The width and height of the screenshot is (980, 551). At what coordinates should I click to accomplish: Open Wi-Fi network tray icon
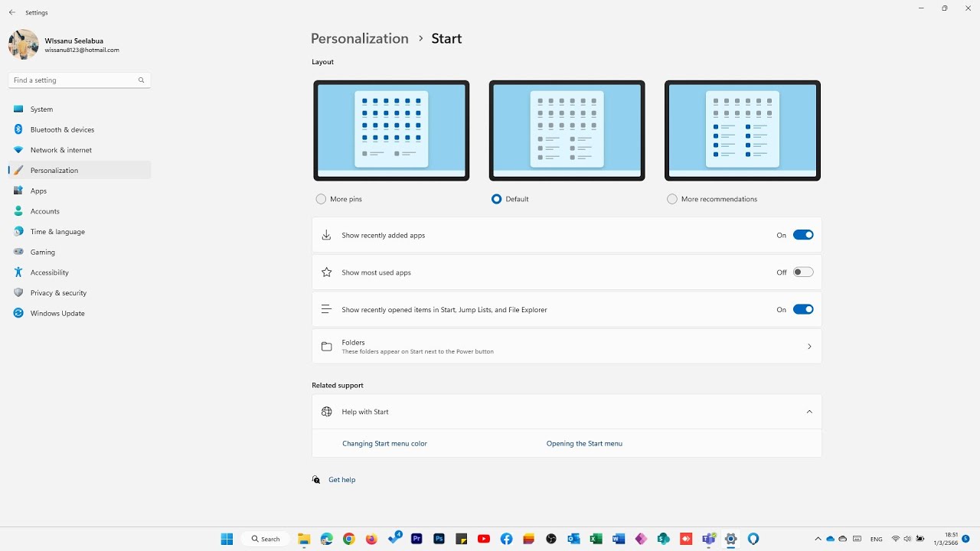click(896, 539)
